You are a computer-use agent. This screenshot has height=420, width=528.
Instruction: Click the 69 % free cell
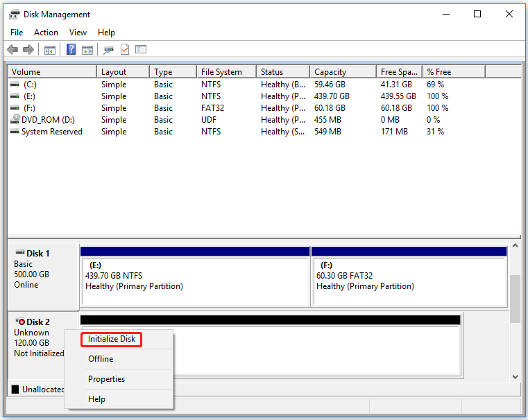(x=436, y=85)
